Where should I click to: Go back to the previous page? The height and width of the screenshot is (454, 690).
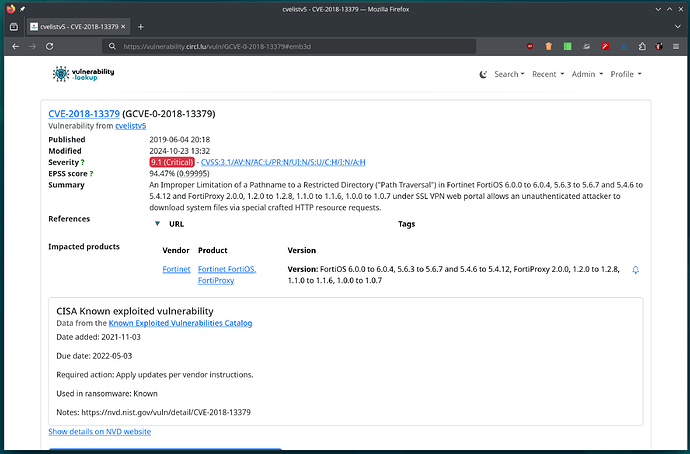[15, 46]
